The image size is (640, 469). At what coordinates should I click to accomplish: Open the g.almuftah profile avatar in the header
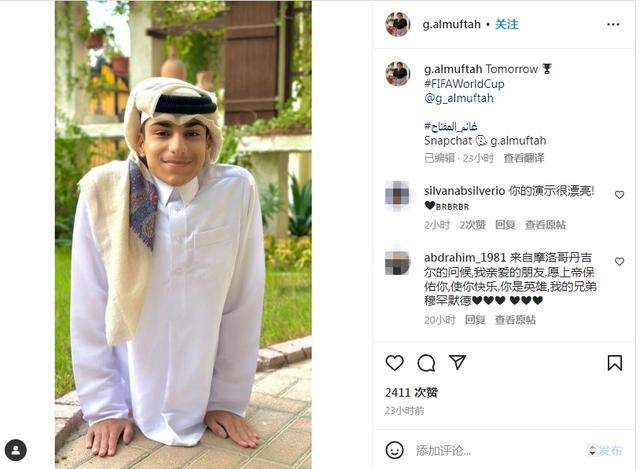(x=398, y=24)
